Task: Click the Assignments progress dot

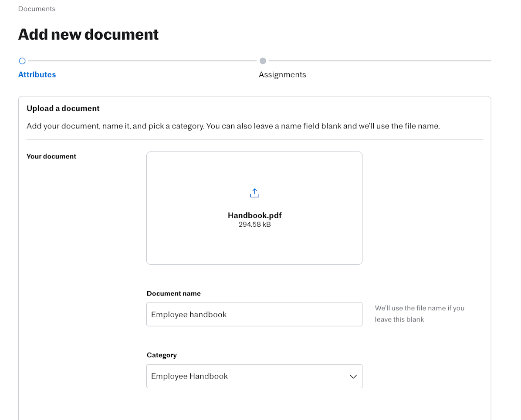Action: (263, 61)
